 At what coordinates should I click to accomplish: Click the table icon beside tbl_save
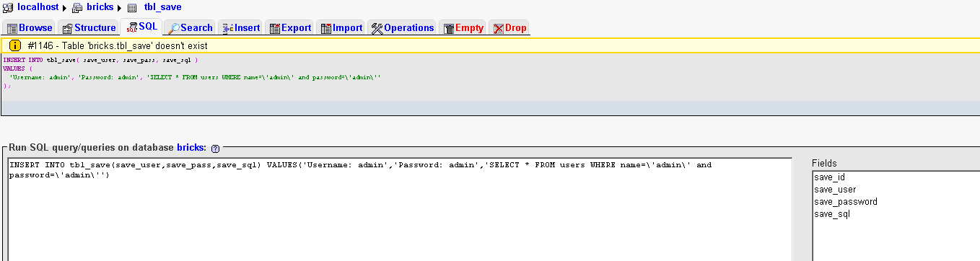132,7
